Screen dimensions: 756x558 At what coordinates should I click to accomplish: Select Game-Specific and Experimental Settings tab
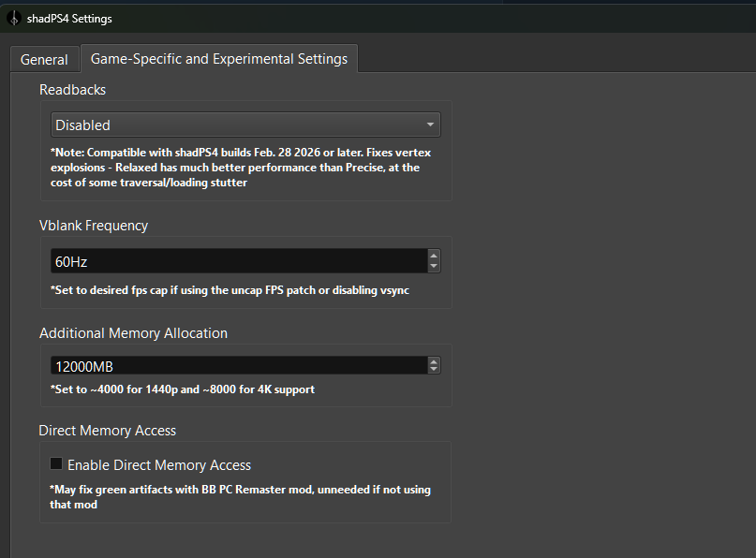pyautogui.click(x=219, y=58)
